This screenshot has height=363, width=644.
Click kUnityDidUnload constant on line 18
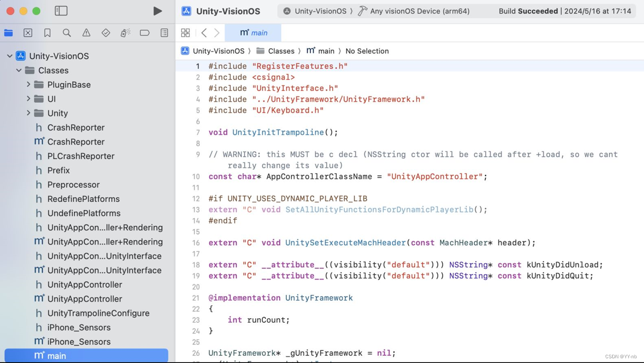coord(562,265)
